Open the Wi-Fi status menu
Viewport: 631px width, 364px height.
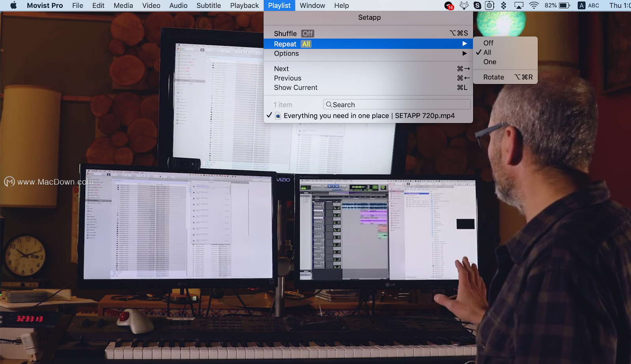pyautogui.click(x=534, y=6)
